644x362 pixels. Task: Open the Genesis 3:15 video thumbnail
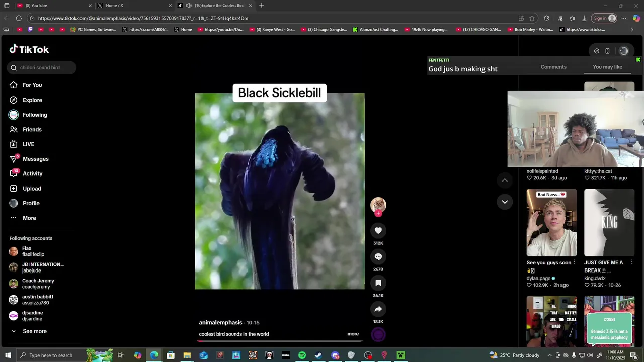(609, 321)
